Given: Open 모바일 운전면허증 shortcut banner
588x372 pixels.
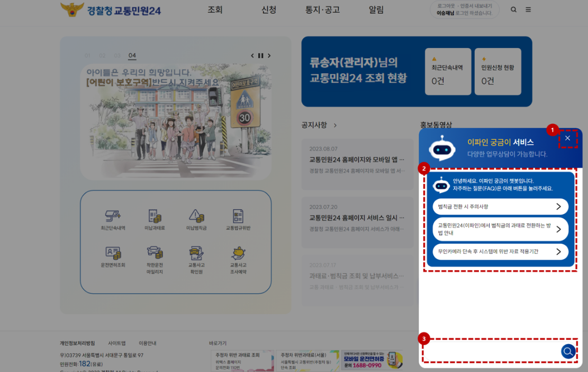Looking at the screenshot, I should (372, 360).
